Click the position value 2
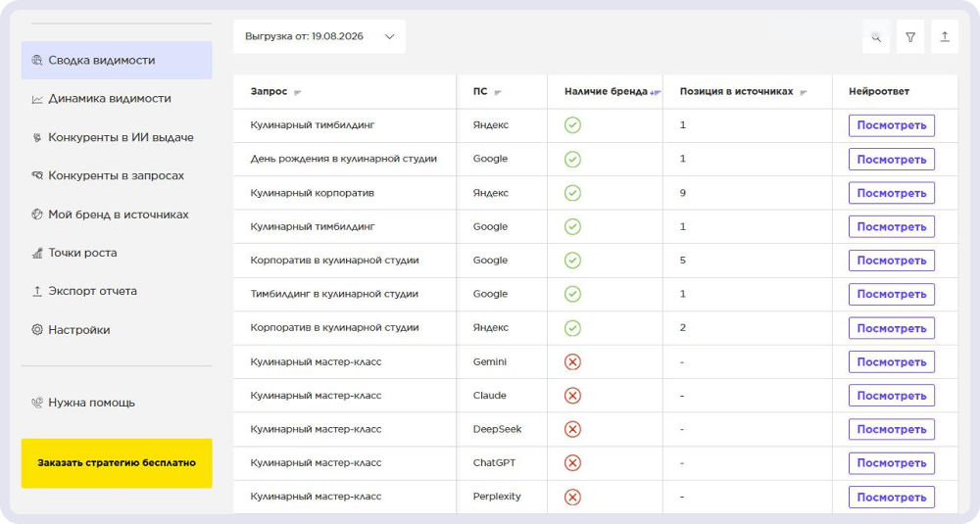Image resolution: width=980 pixels, height=524 pixels. tap(682, 328)
